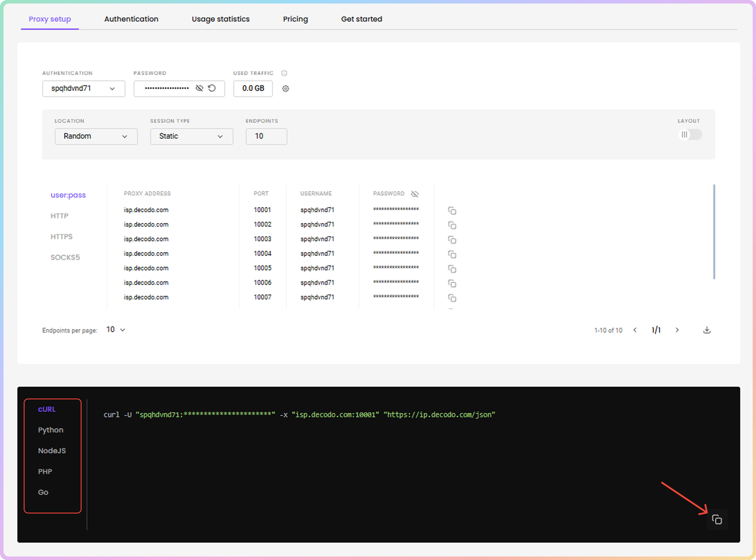Expand the Session type Static dropdown
The width and height of the screenshot is (756, 560).
click(x=191, y=136)
